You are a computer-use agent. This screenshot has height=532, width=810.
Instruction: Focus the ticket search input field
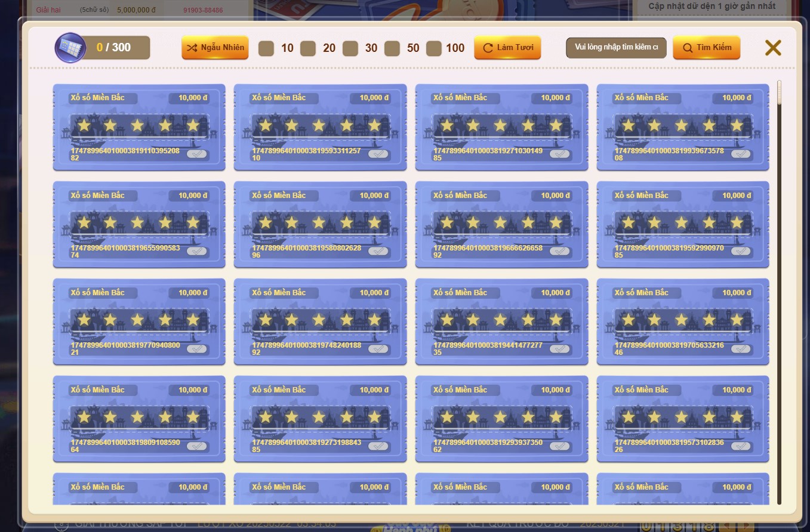click(x=616, y=48)
